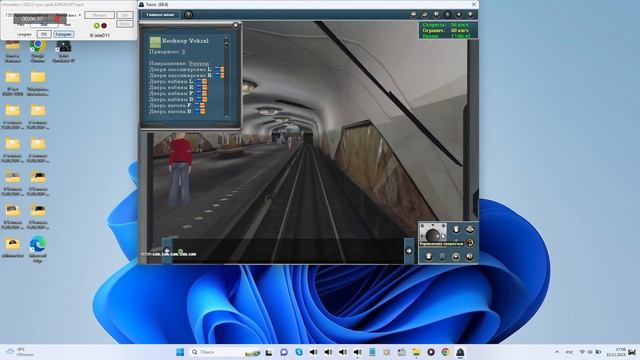Expand hidden system tray icons chevron
640x360 pixels.
[x=557, y=352]
